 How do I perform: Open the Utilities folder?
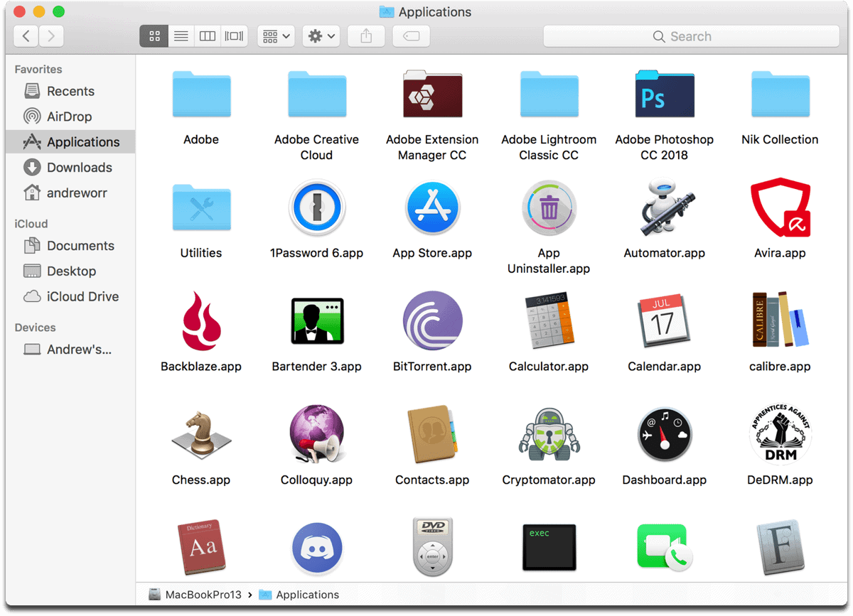tap(201, 207)
